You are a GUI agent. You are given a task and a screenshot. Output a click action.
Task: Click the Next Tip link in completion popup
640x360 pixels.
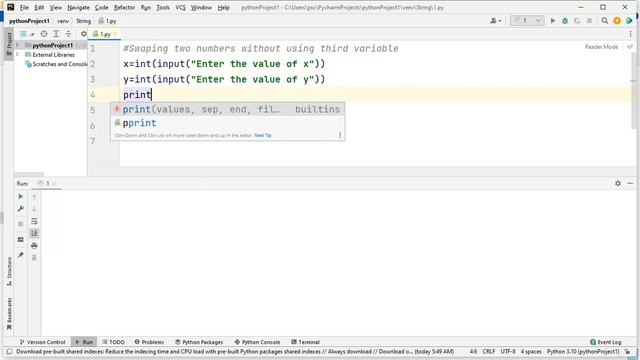click(x=262, y=135)
